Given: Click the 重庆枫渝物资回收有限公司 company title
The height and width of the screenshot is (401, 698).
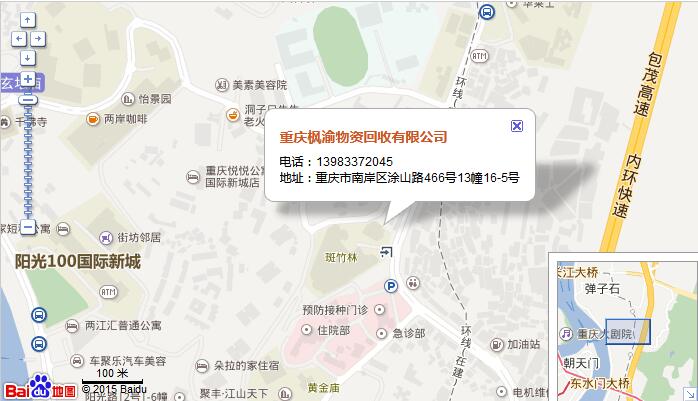Looking at the screenshot, I should (x=363, y=137).
